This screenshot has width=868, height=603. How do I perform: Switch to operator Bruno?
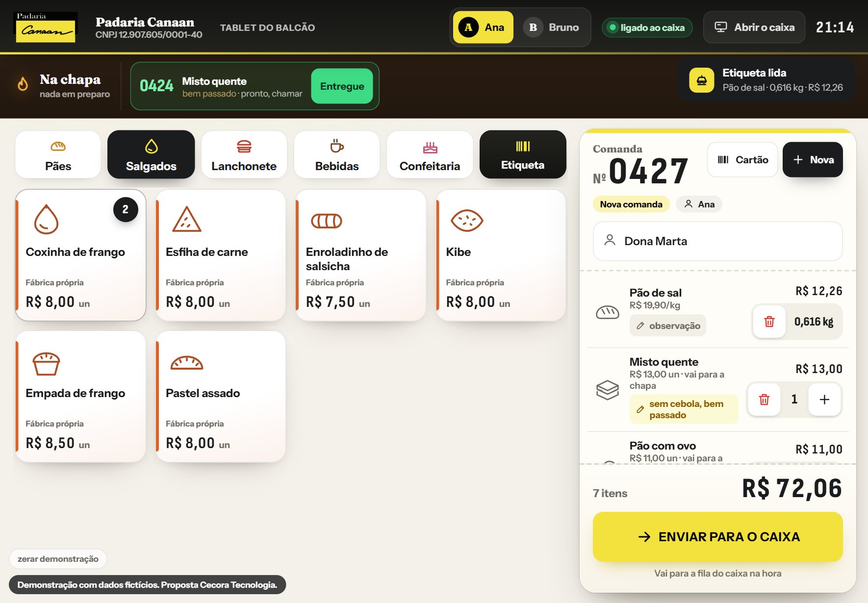552,27
